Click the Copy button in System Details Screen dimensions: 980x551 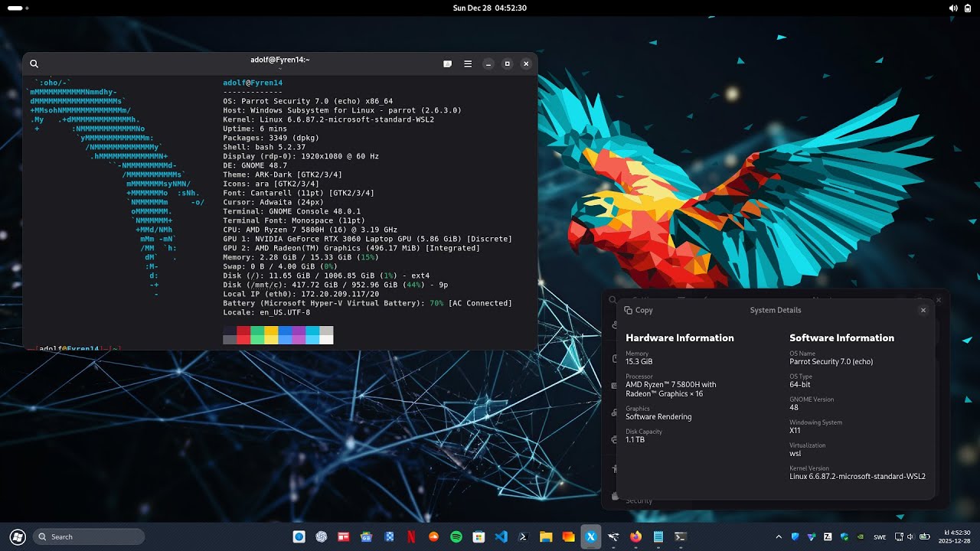[x=639, y=310]
